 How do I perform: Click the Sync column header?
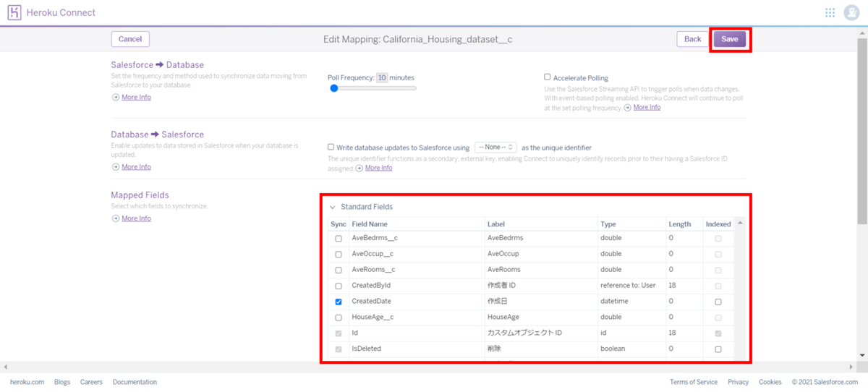pyautogui.click(x=338, y=224)
